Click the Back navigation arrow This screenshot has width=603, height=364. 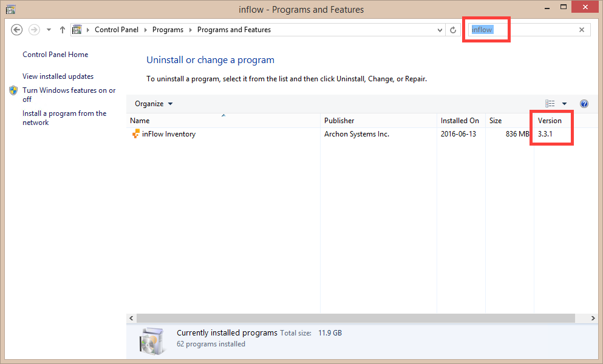pos(16,30)
